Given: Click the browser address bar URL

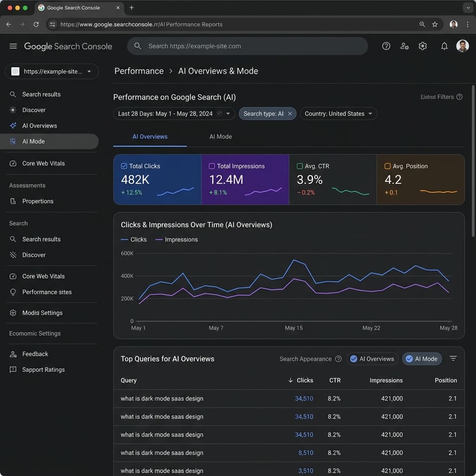Looking at the screenshot, I should point(141,24).
